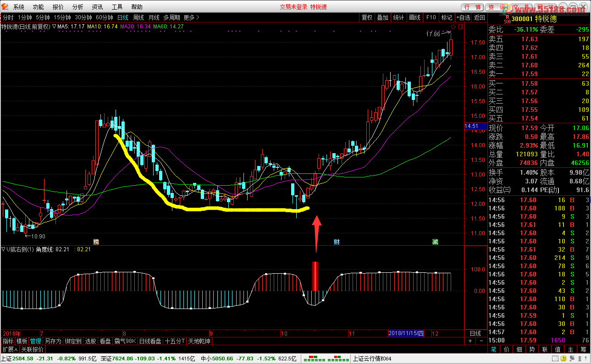Expand the 更多 periods dropdown

191,17
